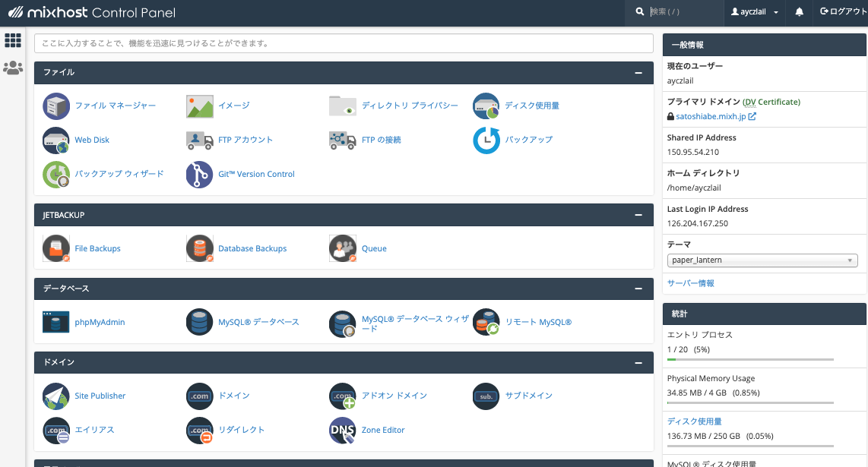Open the FTP Accounts truck icon
Image resolution: width=868 pixels, height=467 pixels.
[x=199, y=140]
